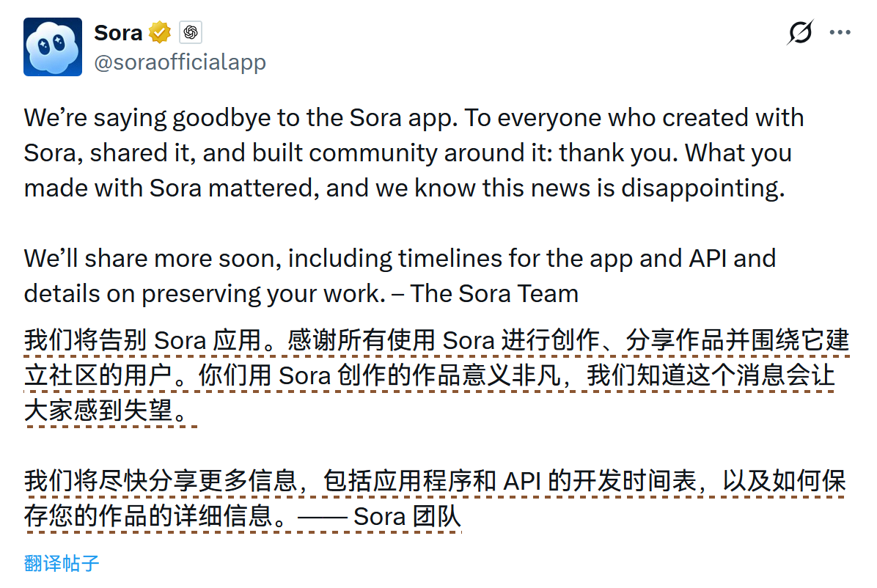877x588 pixels.
Task: Click the phrase 'details on preserving your work'
Action: point(205,294)
